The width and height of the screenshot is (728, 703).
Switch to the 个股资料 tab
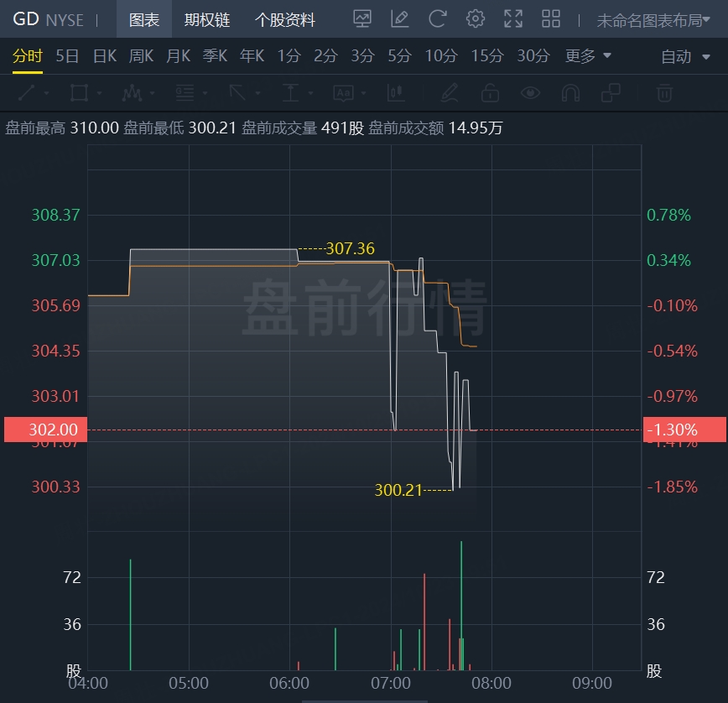point(285,20)
